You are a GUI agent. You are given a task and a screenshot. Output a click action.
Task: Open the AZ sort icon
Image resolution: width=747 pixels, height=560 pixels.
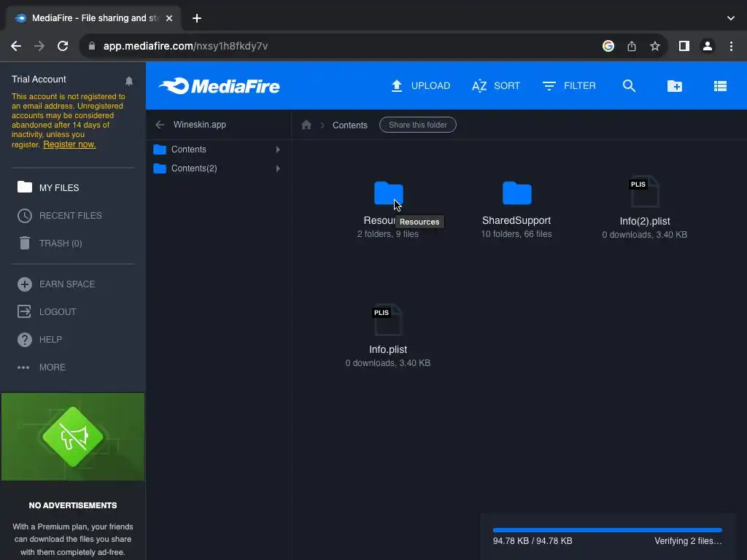tap(479, 86)
